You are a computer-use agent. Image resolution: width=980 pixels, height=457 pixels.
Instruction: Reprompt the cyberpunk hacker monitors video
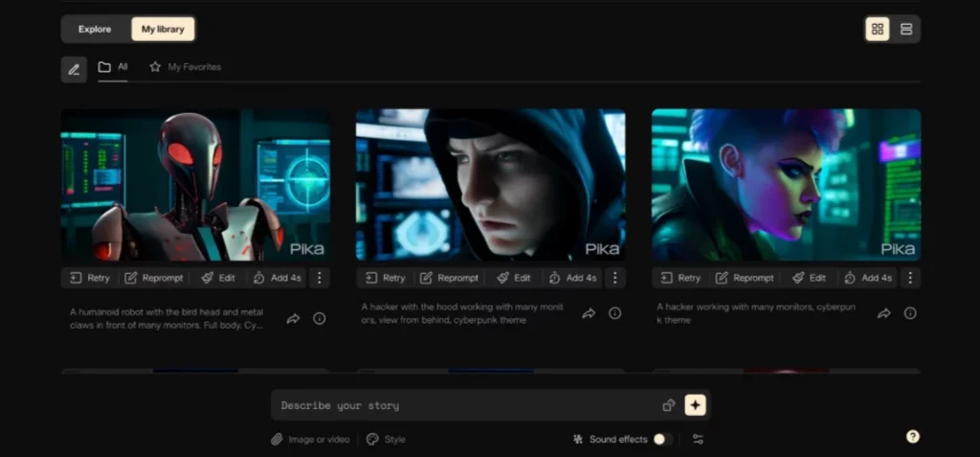(745, 278)
